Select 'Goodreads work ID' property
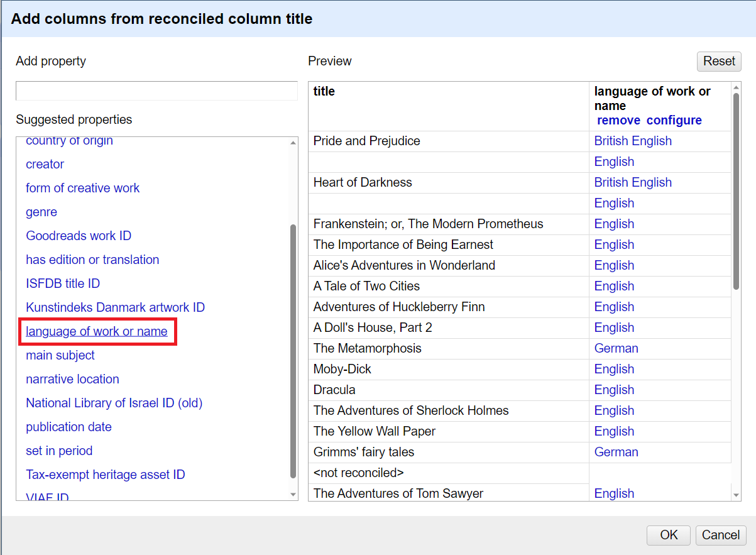This screenshot has height=555, width=756. [79, 236]
